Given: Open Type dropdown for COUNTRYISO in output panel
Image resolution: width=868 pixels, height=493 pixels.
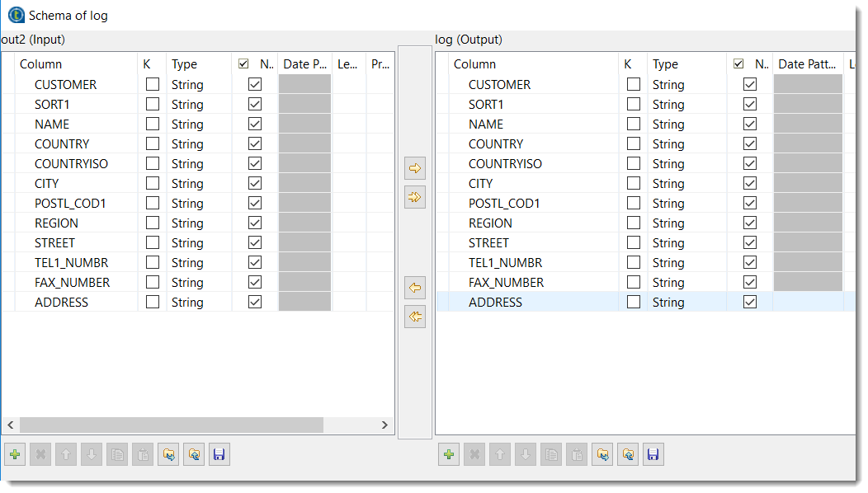Looking at the screenshot, I should pos(686,164).
